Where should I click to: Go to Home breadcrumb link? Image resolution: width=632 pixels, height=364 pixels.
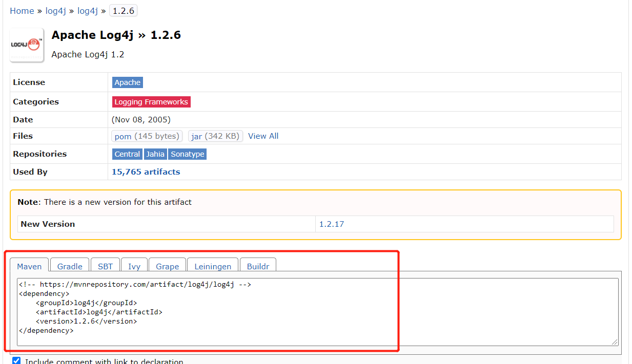[22, 11]
